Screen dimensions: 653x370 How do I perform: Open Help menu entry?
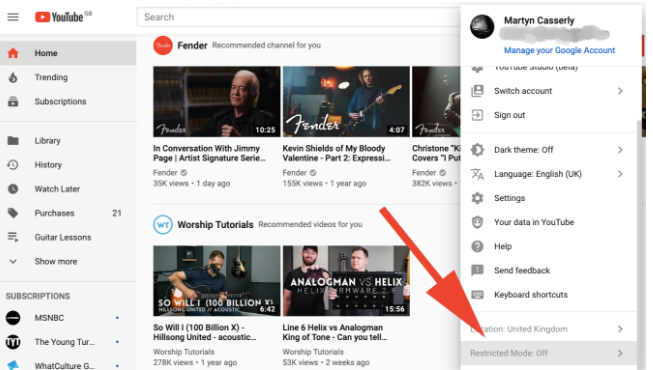coord(548,246)
